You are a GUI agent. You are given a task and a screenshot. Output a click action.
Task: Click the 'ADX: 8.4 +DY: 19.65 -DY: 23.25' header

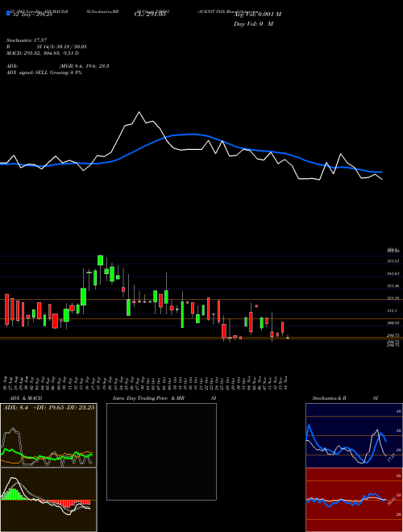point(49,407)
